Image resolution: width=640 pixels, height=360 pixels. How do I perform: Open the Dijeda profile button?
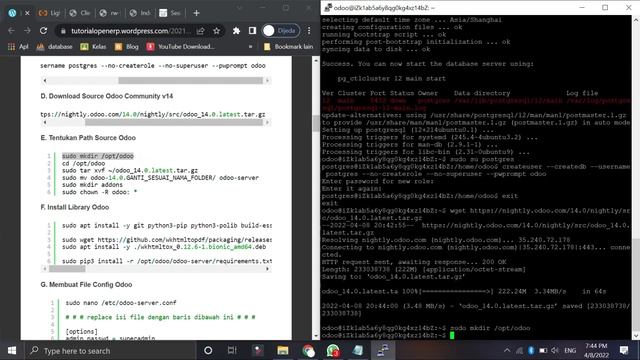point(281,31)
